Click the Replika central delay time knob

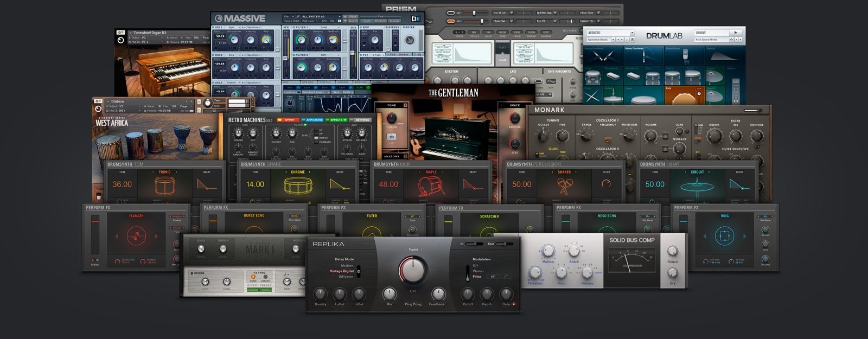(x=413, y=270)
